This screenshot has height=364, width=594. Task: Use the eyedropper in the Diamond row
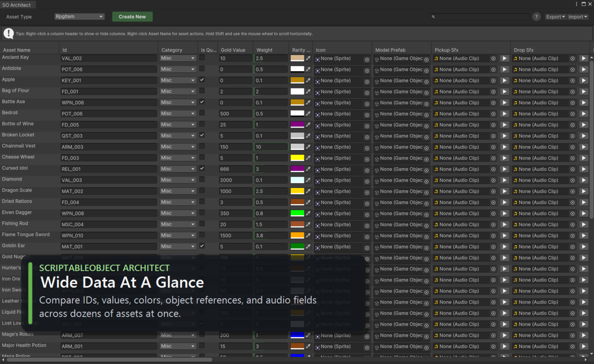tap(308, 180)
